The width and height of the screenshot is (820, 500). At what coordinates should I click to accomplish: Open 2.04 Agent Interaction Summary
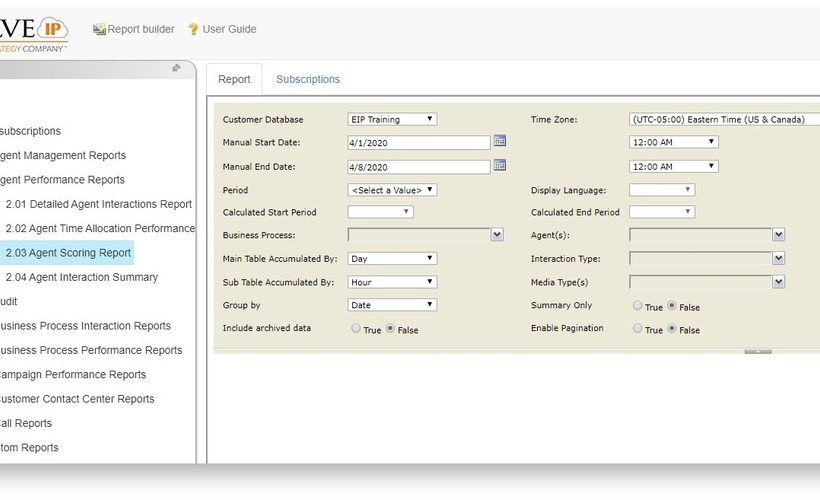pyautogui.click(x=82, y=277)
